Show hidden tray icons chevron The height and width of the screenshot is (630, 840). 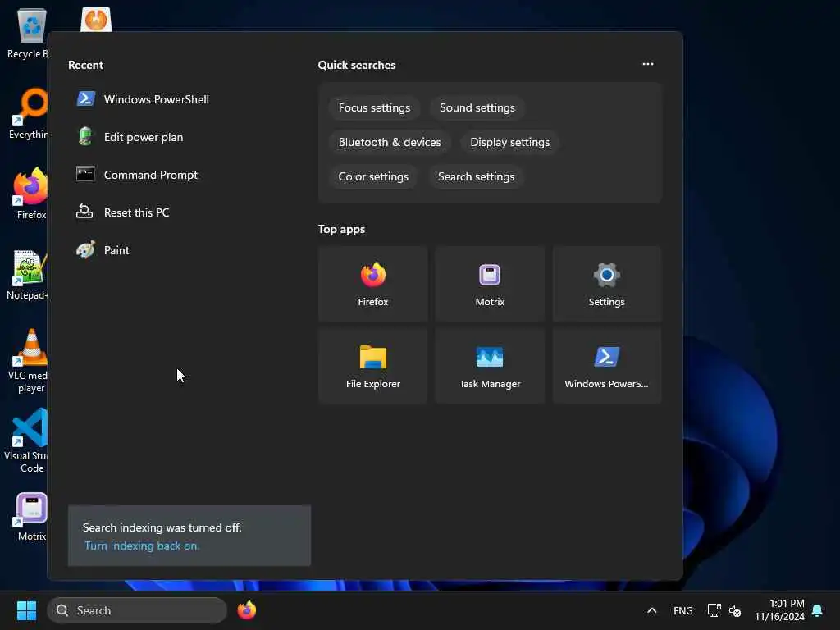click(652, 610)
